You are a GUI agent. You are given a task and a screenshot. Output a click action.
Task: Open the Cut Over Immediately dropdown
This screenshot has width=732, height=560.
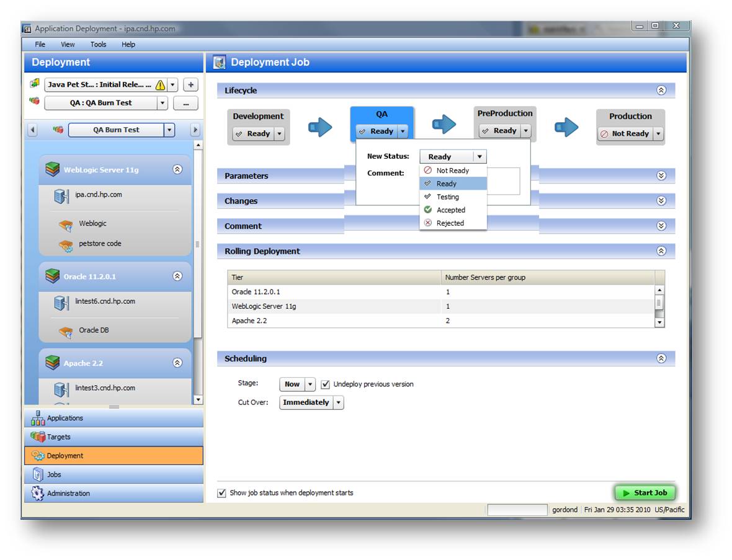click(x=339, y=402)
